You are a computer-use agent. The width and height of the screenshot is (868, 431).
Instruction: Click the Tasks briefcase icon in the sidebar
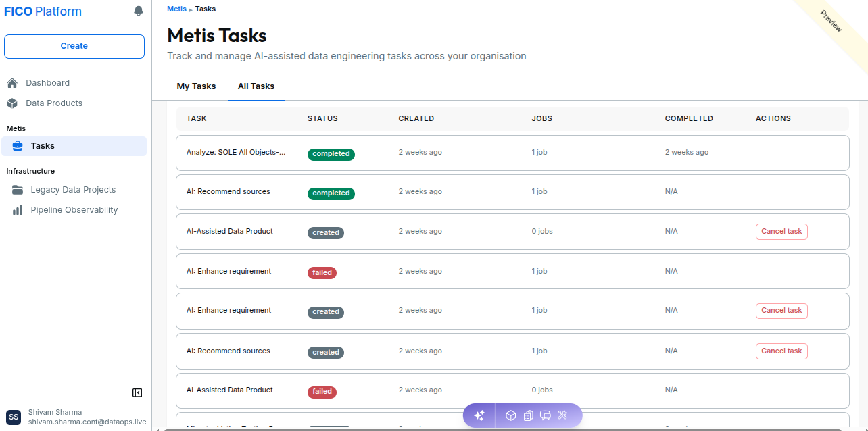18,146
